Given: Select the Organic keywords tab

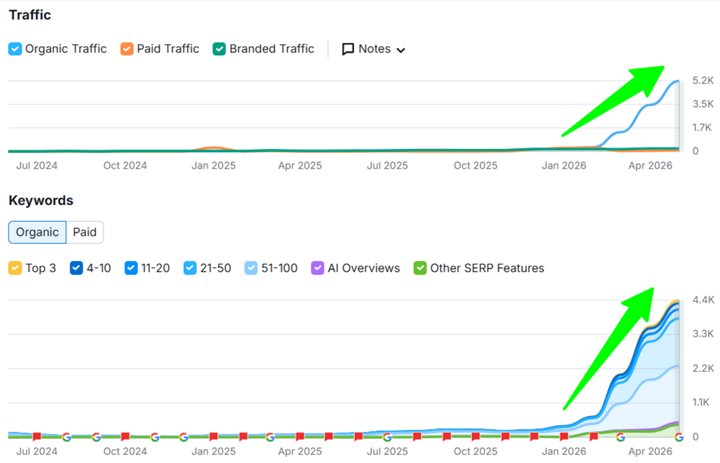Looking at the screenshot, I should pyautogui.click(x=37, y=232).
